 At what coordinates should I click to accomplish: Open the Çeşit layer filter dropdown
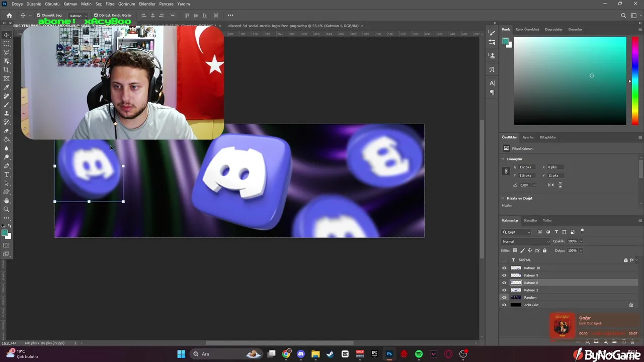pyautogui.click(x=517, y=232)
